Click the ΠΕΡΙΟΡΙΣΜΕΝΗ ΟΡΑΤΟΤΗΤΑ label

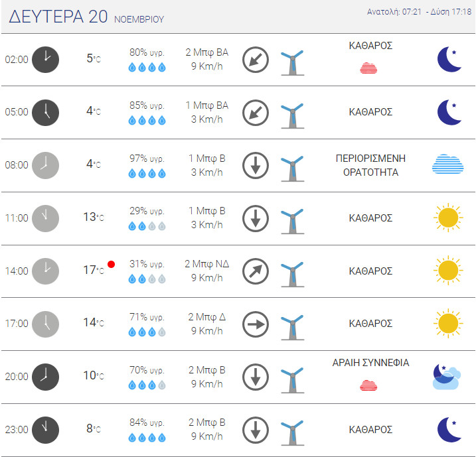click(370, 165)
